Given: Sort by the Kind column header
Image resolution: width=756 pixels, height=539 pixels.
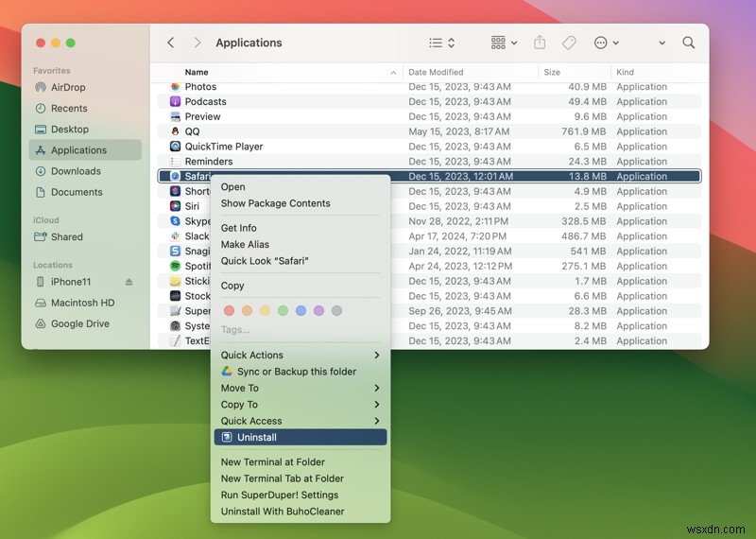Looking at the screenshot, I should [625, 73].
